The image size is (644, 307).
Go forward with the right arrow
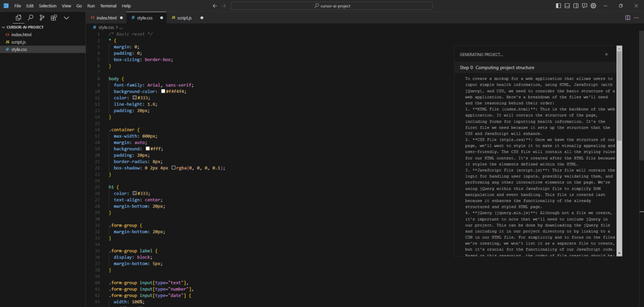(x=224, y=5)
